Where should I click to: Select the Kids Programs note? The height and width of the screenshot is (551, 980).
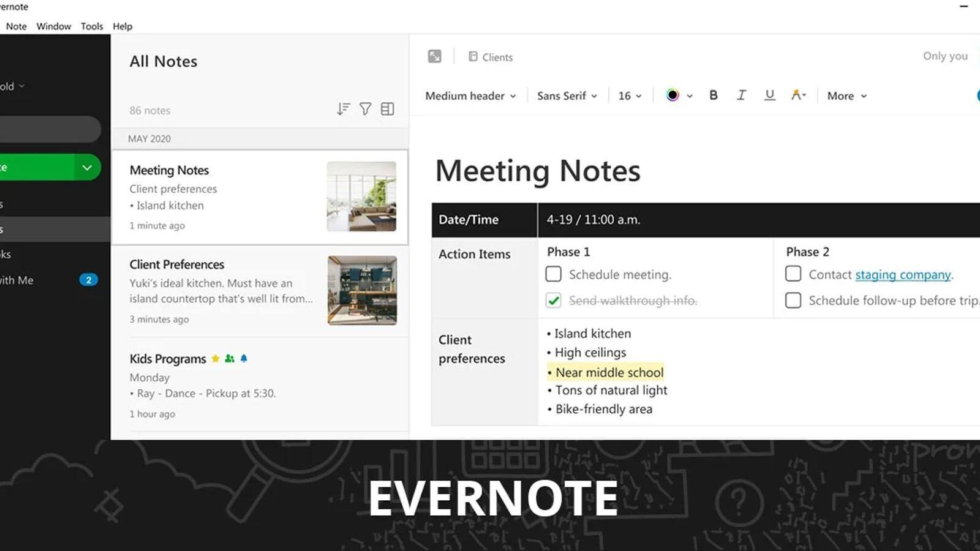260,384
